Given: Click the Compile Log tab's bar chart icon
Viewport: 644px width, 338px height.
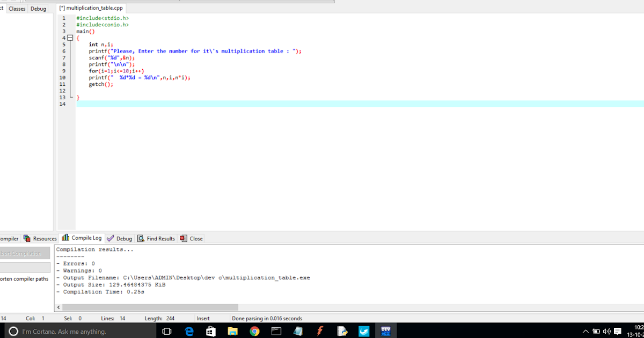Looking at the screenshot, I should pyautogui.click(x=65, y=238).
